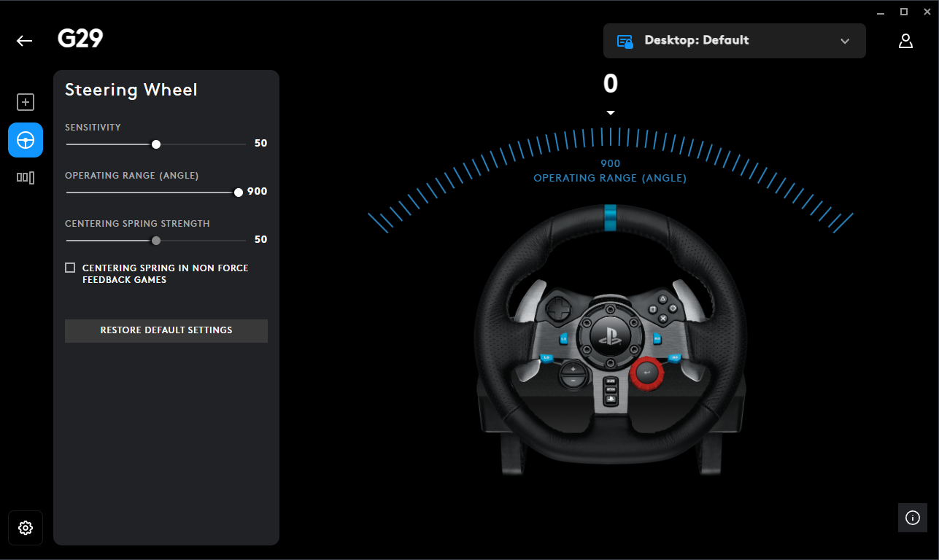Click the current wheel angle value 0
The image size is (939, 560).
(611, 85)
